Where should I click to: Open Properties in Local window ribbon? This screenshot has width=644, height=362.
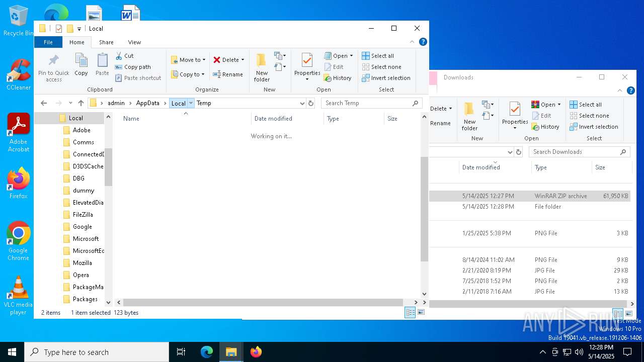307,68
